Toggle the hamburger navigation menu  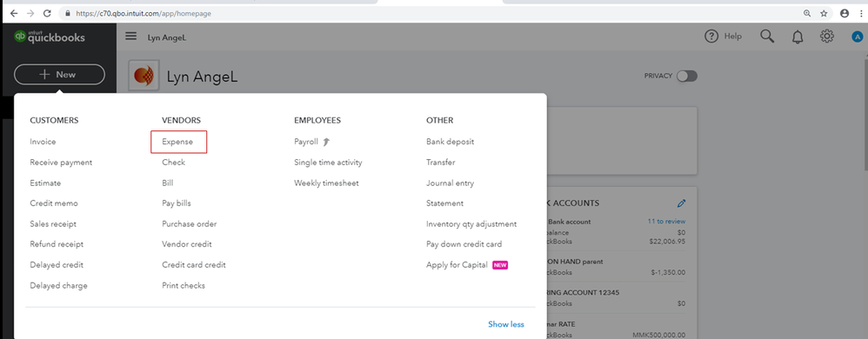tap(130, 37)
